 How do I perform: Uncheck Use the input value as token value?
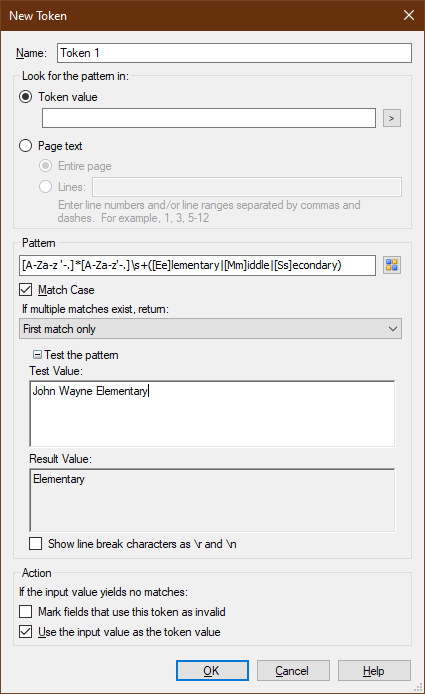pyautogui.click(x=26, y=632)
